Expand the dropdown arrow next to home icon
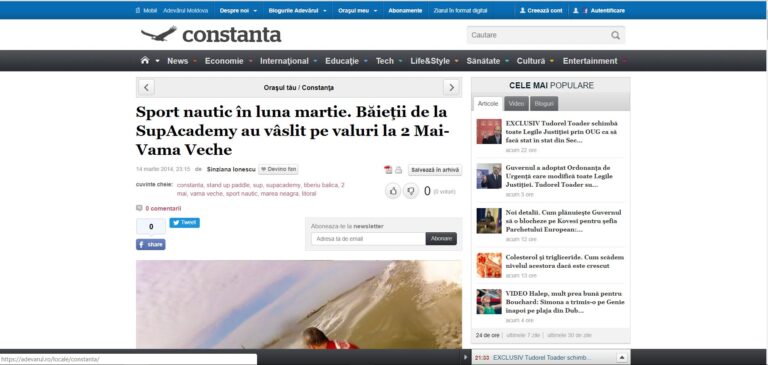768x365 pixels. 158,61
